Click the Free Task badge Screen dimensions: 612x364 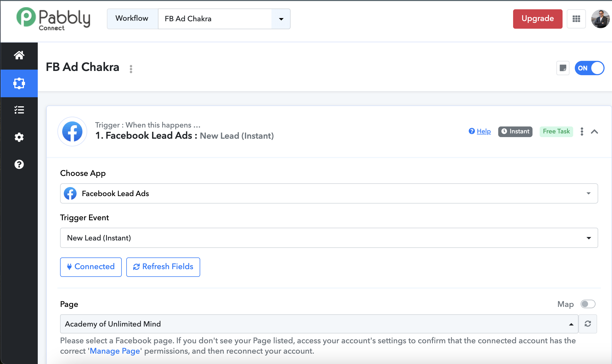click(x=556, y=132)
